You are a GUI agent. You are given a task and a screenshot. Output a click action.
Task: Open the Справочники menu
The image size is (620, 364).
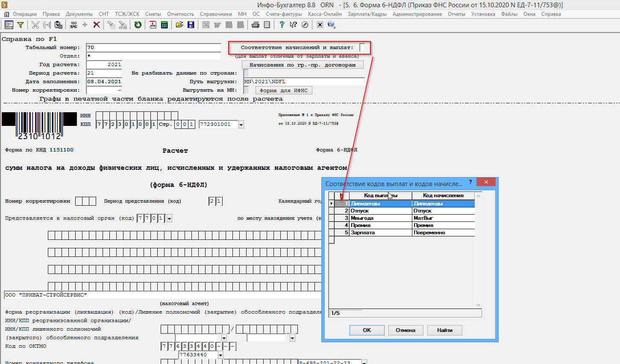coord(216,14)
